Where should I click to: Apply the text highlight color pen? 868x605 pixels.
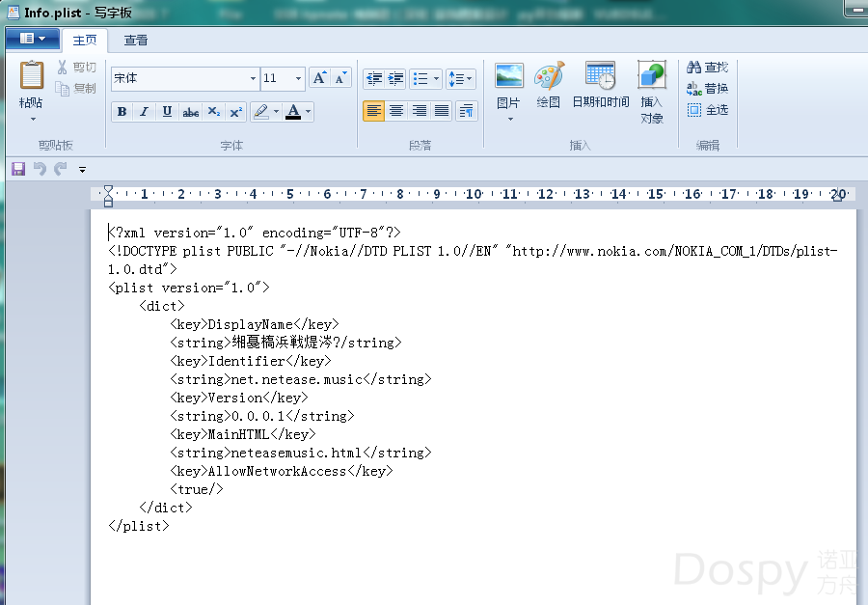[x=260, y=112]
